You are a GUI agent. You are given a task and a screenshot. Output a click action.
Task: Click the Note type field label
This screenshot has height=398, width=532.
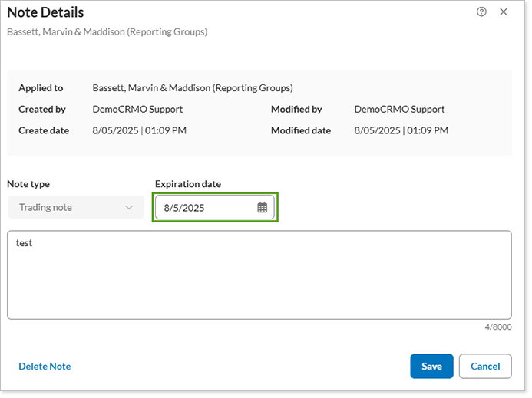point(28,184)
